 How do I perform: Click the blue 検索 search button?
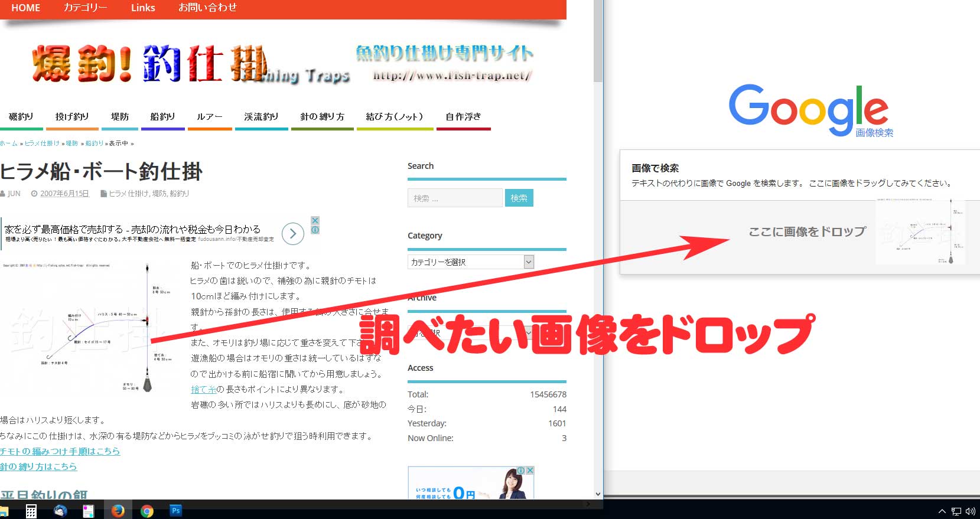click(519, 198)
